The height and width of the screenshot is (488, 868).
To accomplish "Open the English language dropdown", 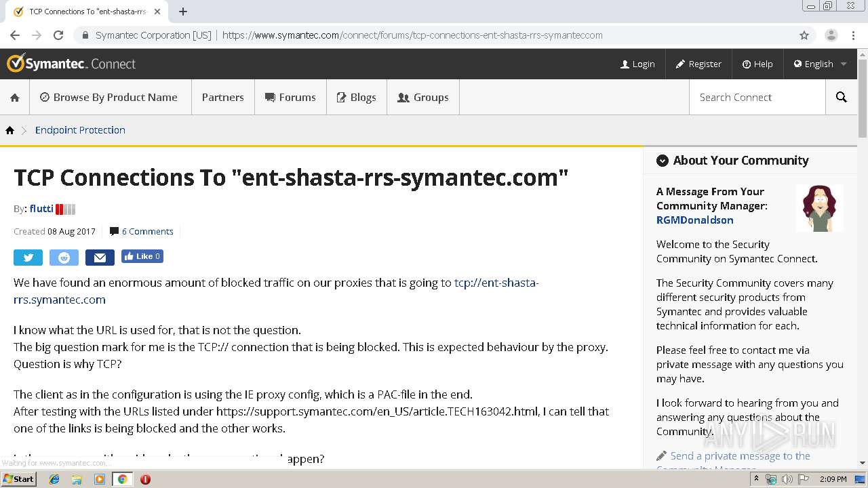I will point(820,64).
